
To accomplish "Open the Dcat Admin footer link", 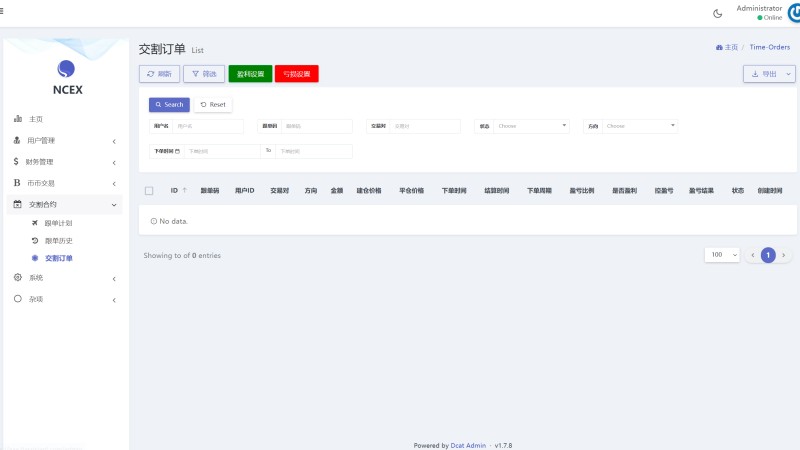I will point(468,445).
